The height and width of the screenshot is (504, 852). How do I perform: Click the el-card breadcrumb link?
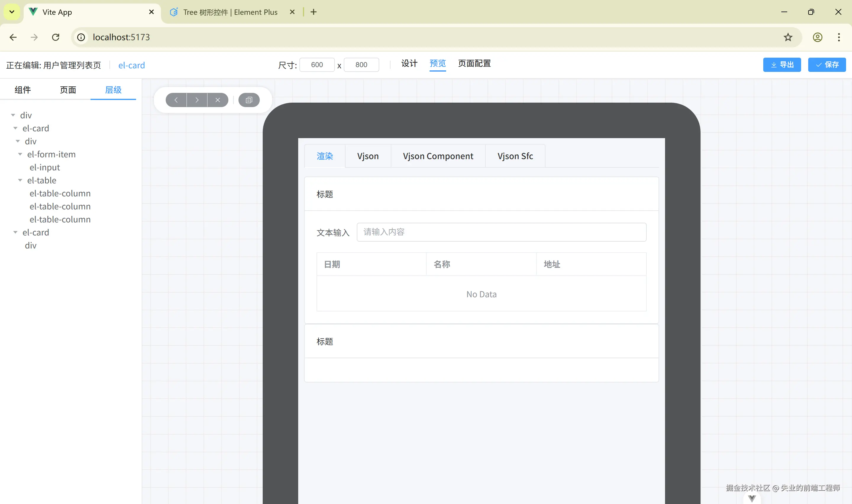click(131, 65)
